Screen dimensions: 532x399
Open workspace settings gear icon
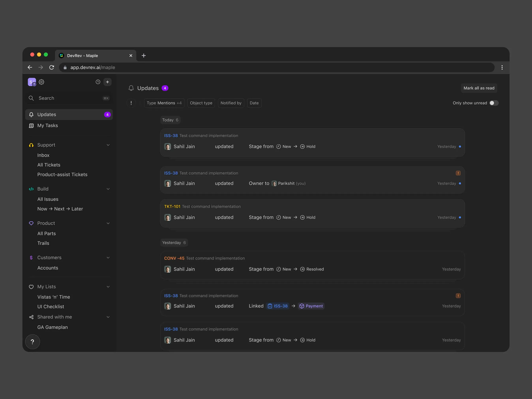tap(41, 82)
